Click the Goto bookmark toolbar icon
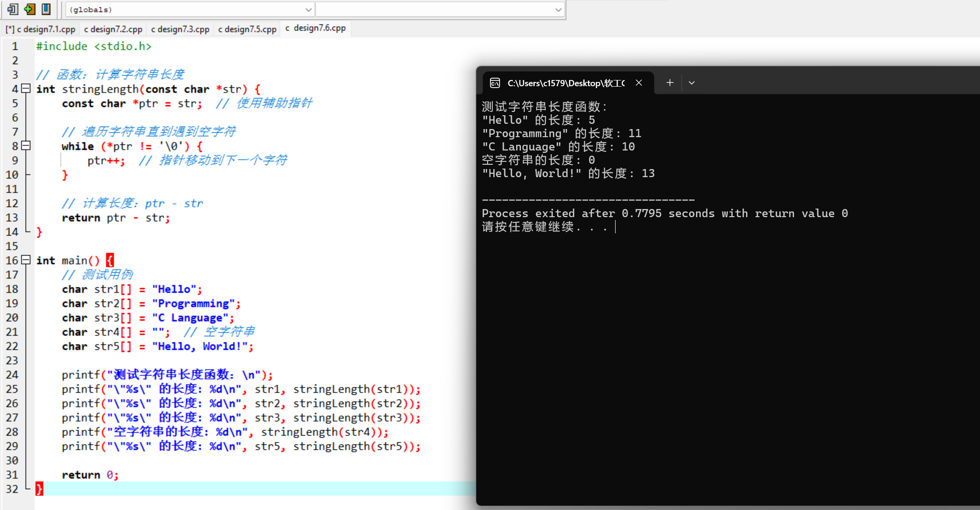980x510 pixels. point(12,9)
